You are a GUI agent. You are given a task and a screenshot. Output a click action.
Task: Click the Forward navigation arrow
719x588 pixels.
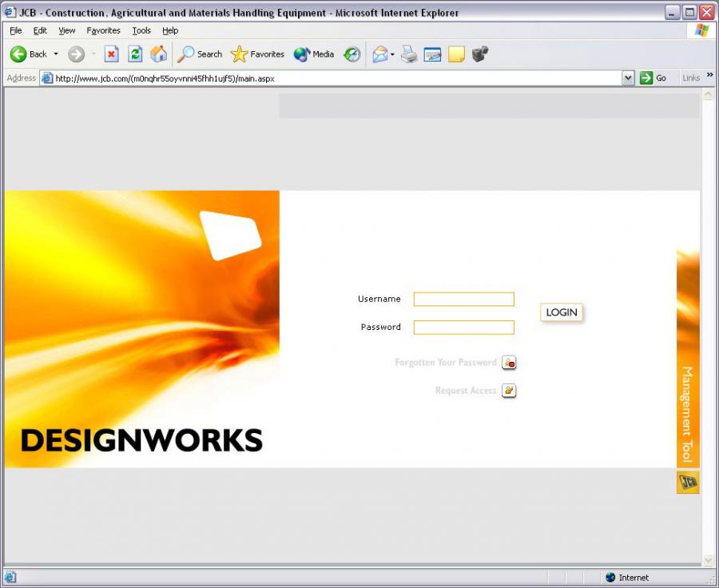click(76, 54)
